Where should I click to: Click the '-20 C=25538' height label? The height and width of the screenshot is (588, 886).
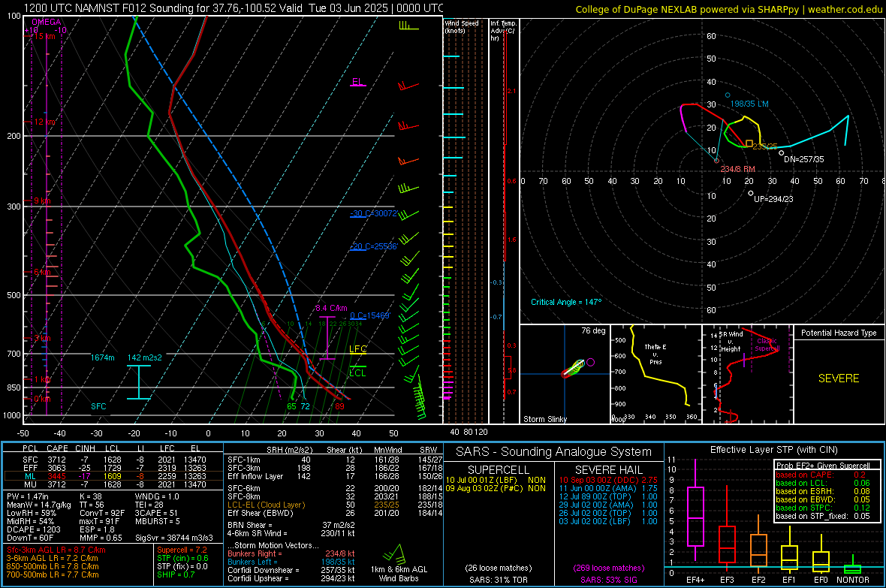pos(373,246)
